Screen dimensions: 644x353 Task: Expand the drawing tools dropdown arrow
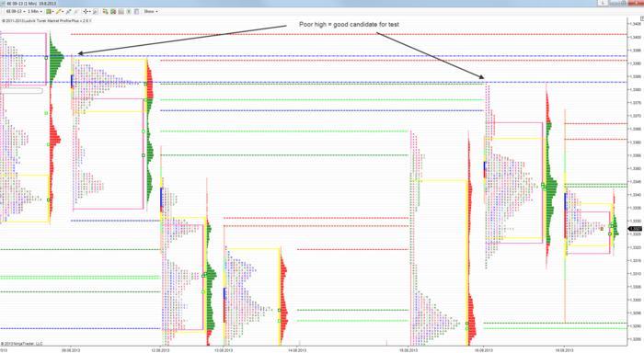(63, 12)
